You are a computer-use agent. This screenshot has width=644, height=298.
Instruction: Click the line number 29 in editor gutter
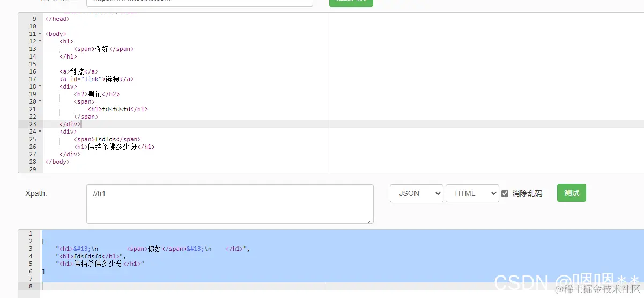click(33, 169)
